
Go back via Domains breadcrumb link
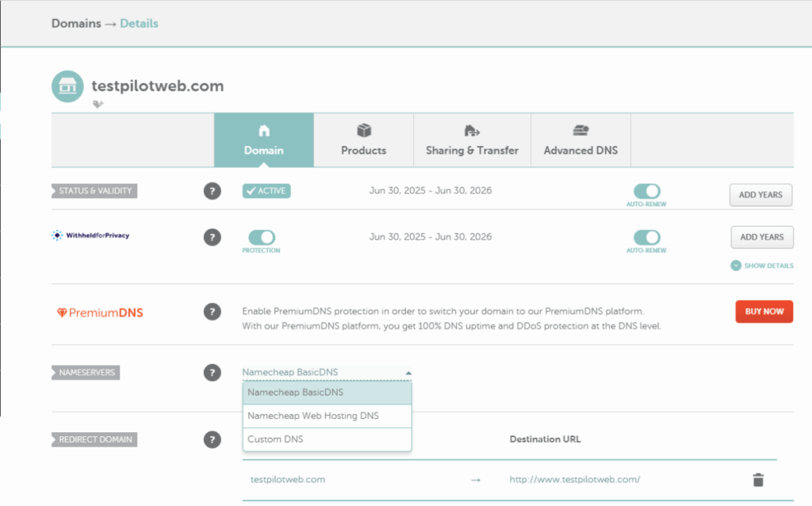76,24
